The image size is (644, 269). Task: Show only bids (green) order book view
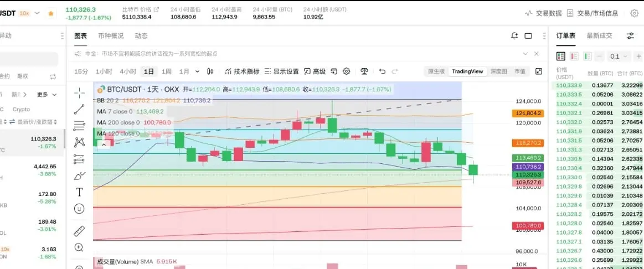[x=588, y=56]
